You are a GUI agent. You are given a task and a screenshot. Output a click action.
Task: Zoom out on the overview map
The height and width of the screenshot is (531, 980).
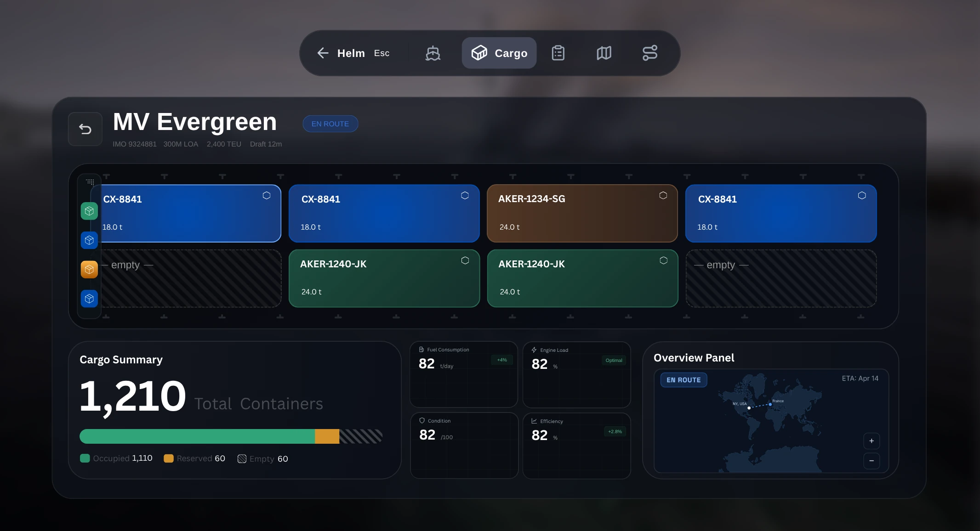coord(871,461)
